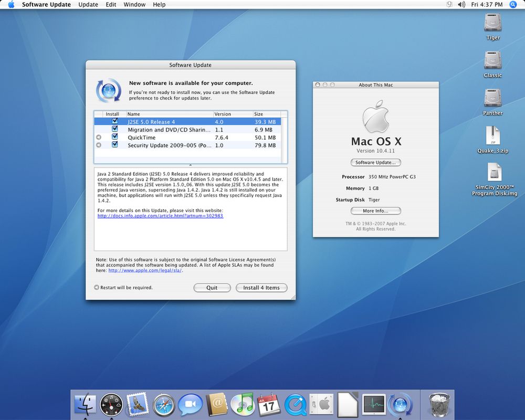525x420 pixels.
Task: Click the Install 4 Items button
Action: [261, 287]
